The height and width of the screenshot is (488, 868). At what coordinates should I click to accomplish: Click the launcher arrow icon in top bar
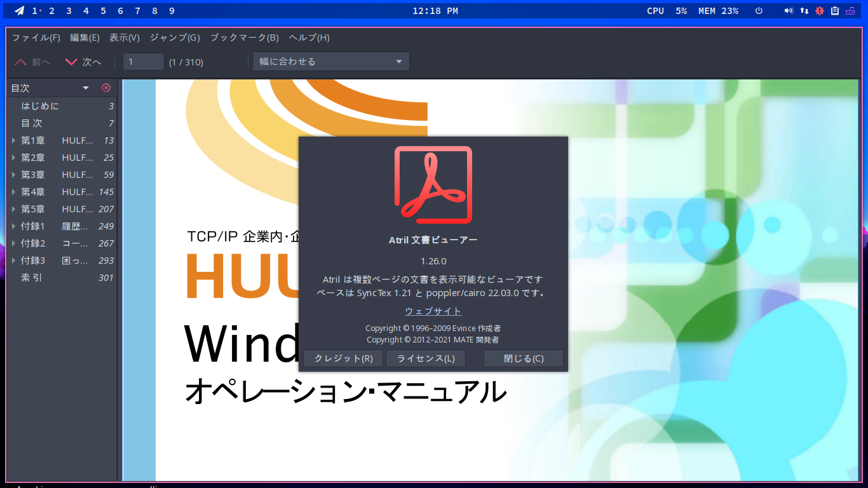[x=19, y=11]
